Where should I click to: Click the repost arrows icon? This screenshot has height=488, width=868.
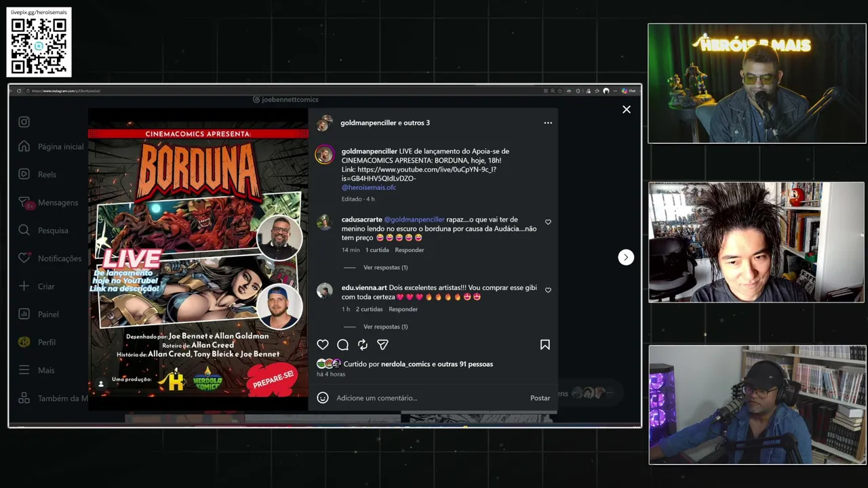coord(363,345)
